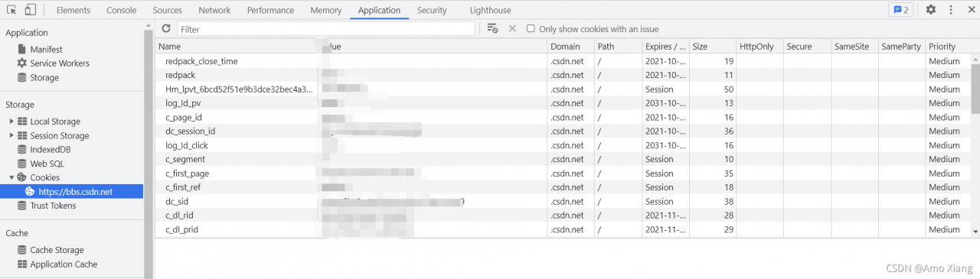Expand the Local Storage tree
Screen dimensions: 980x279
[x=11, y=122]
